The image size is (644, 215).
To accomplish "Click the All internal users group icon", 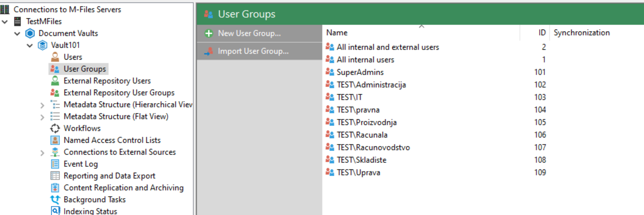I will [330, 59].
